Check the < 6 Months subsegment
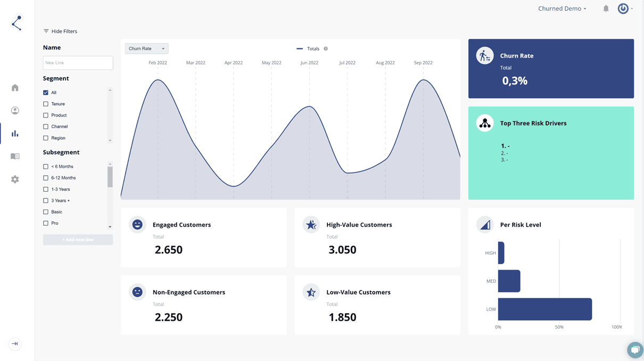The image size is (644, 361). click(46, 166)
